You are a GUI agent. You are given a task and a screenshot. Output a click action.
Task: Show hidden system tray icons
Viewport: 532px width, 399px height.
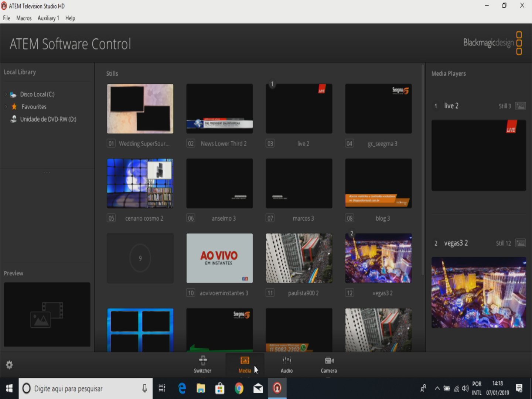437,388
